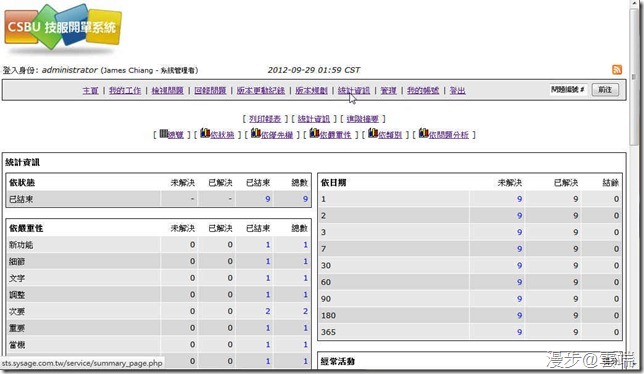This screenshot has width=644, height=374.
Task: Click 未解決 count 9 for day 7 row
Action: 520,249
